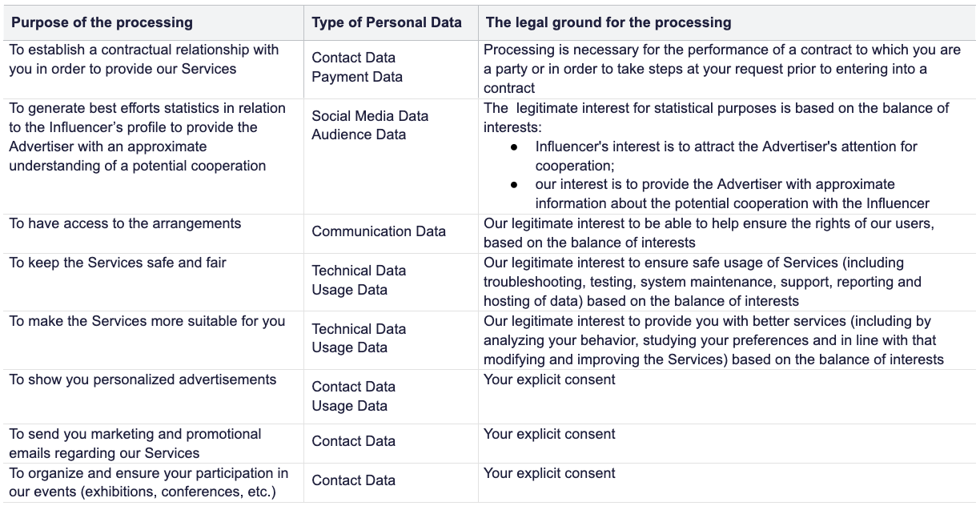Click the 'Social Media Data' text

coord(370,116)
